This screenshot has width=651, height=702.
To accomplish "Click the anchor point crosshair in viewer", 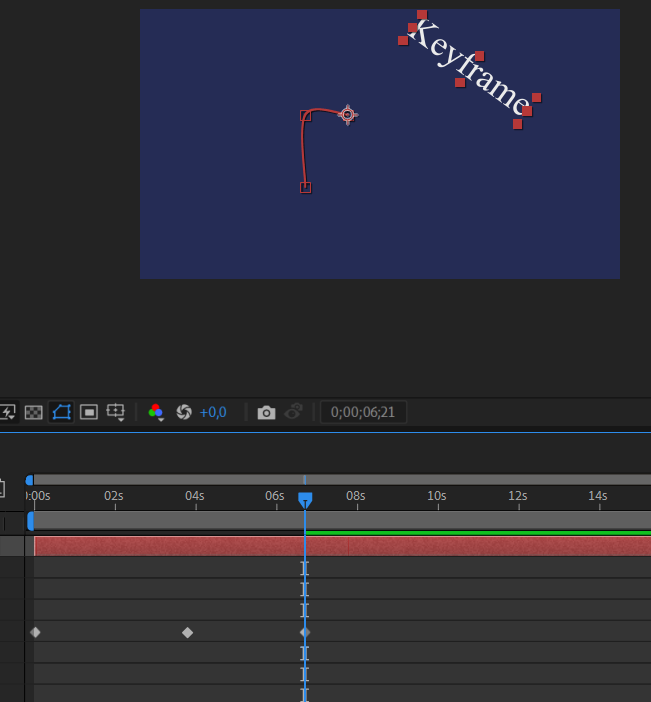I will 348,115.
